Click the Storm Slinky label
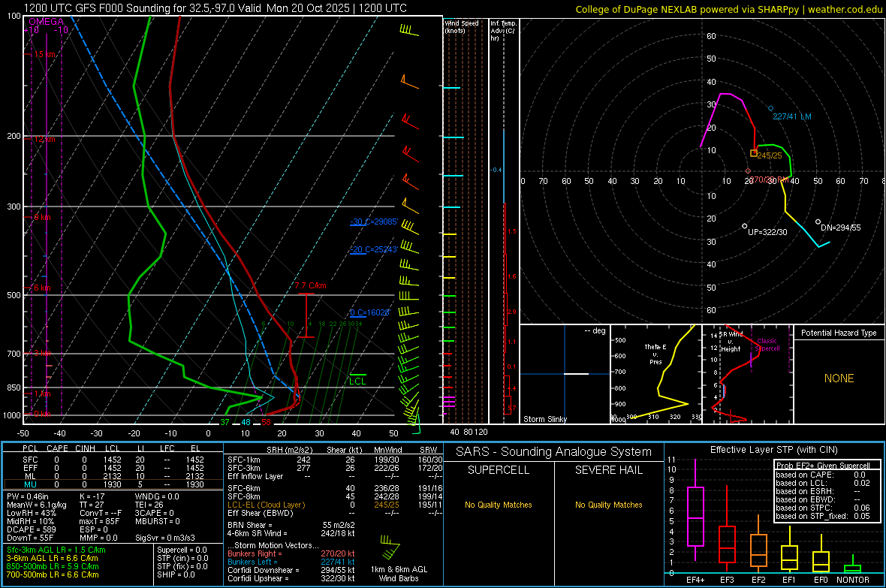This screenshot has width=886, height=588. 544,419
